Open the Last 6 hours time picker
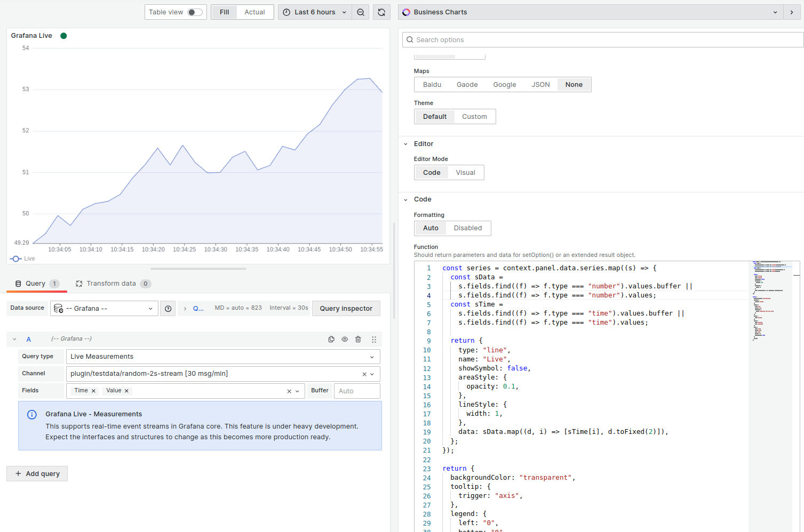 coord(315,12)
